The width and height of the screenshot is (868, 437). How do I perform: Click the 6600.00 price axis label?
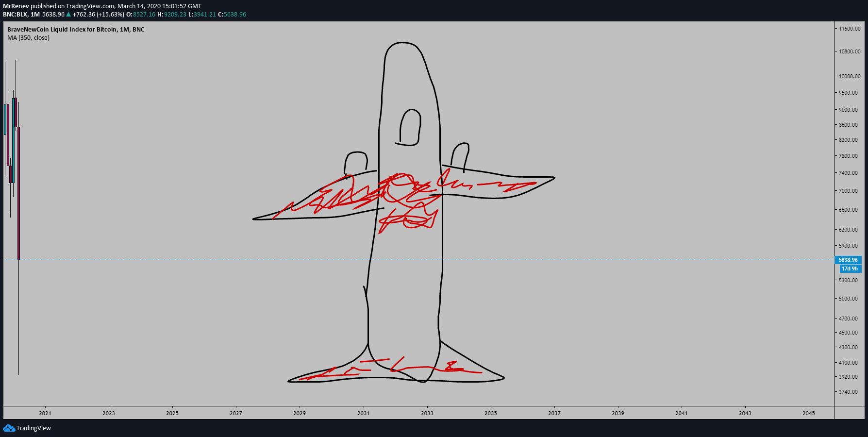[x=848, y=210]
